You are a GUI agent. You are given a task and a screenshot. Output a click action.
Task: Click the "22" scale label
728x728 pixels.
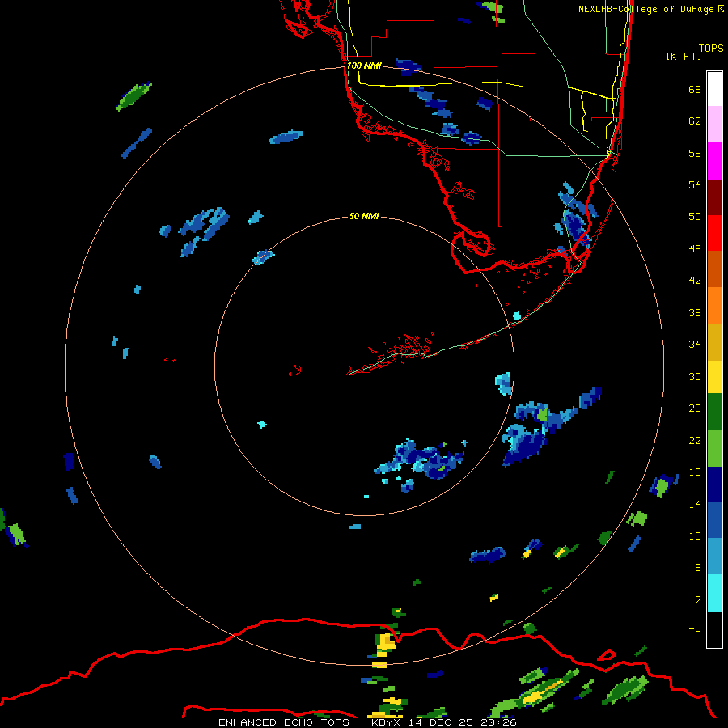click(695, 440)
